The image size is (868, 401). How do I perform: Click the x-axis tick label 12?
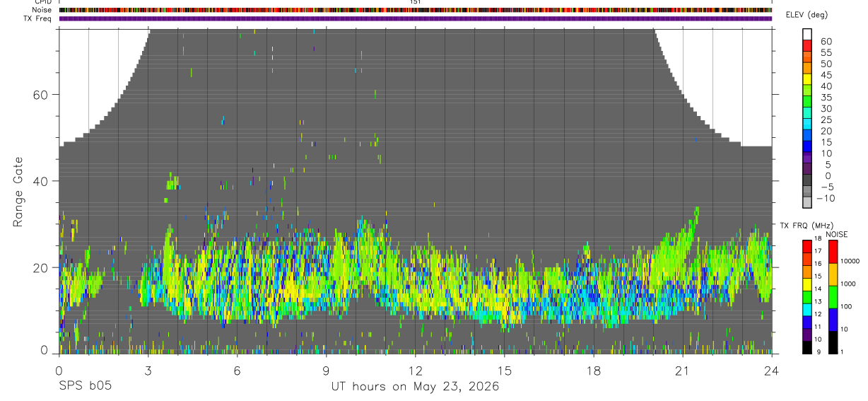pos(416,371)
